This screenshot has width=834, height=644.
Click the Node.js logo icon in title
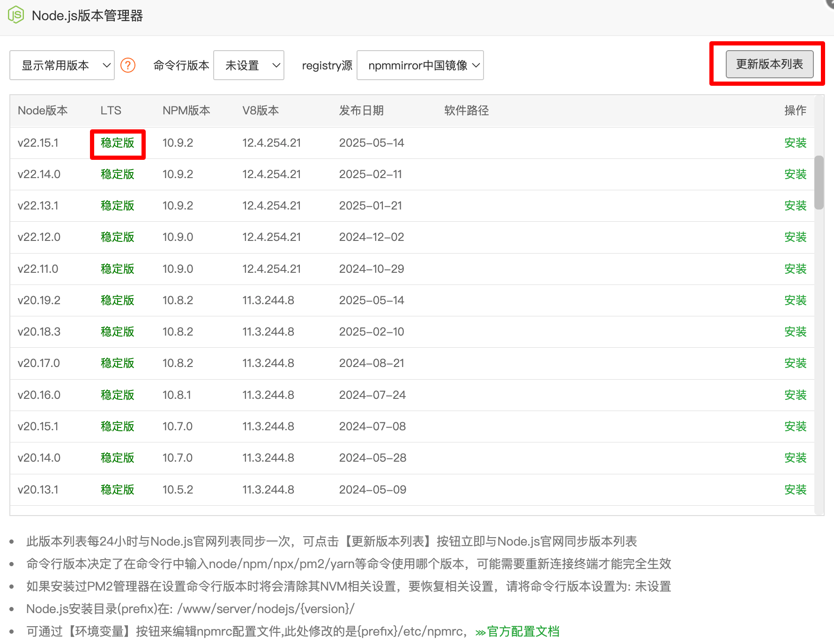tap(16, 15)
